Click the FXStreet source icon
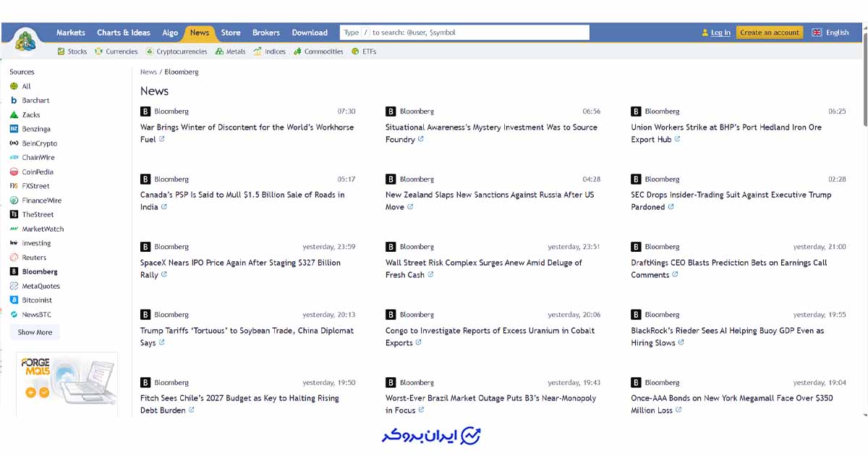This screenshot has height=456, width=868. tap(14, 186)
